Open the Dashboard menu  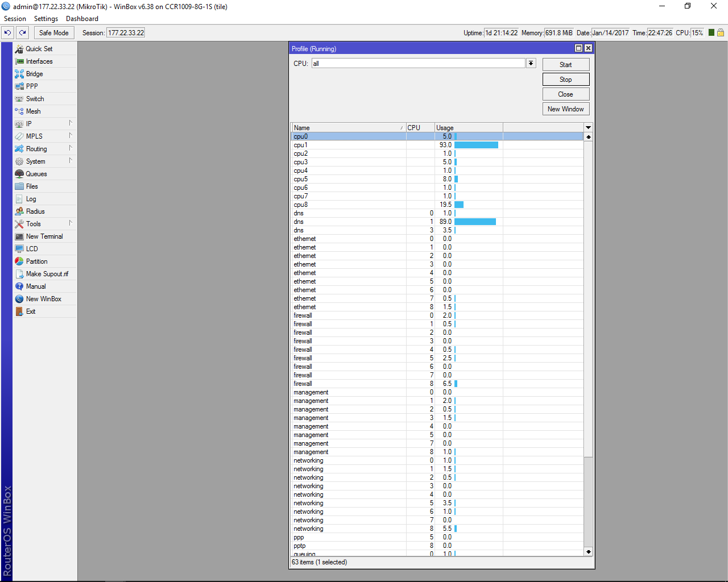pyautogui.click(x=82, y=19)
